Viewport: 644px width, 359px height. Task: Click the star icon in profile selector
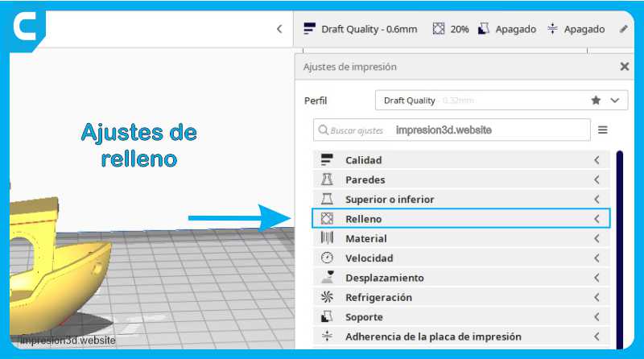pyautogui.click(x=596, y=101)
